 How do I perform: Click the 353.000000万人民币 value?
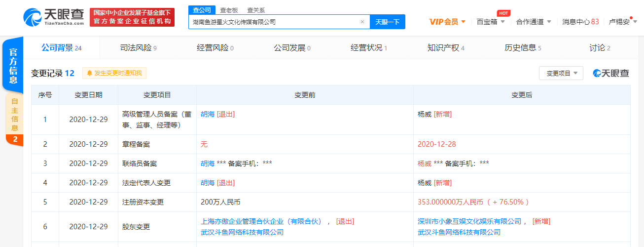[450, 202]
